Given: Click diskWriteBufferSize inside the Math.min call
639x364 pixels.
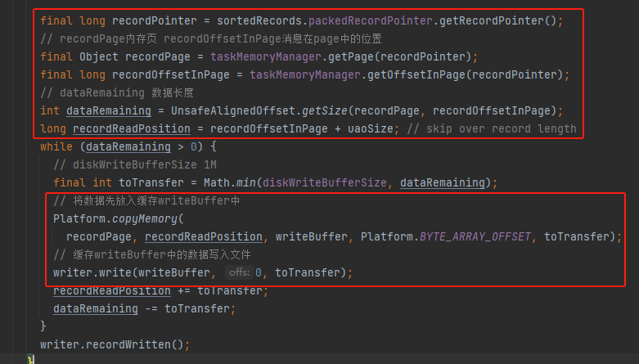Looking at the screenshot, I should point(324,182).
